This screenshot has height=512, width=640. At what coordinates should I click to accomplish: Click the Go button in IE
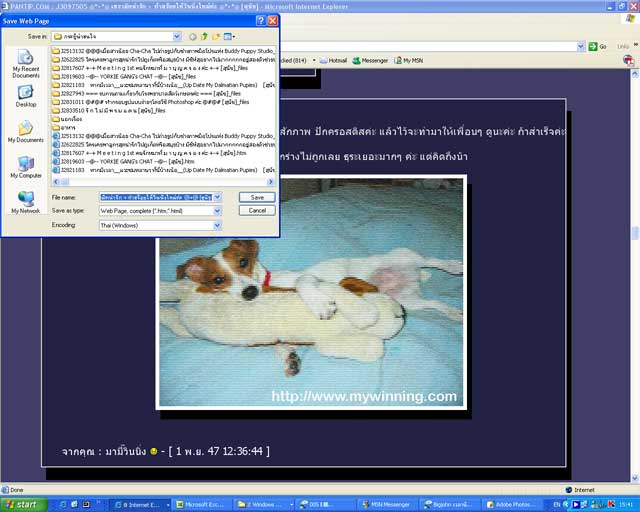(598, 47)
